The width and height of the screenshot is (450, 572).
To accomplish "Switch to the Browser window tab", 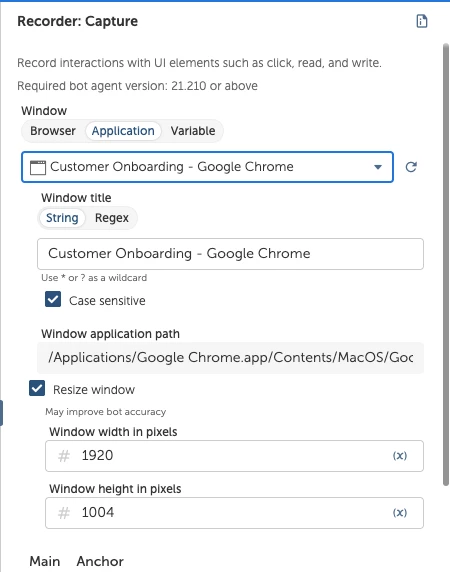I will click(53, 131).
